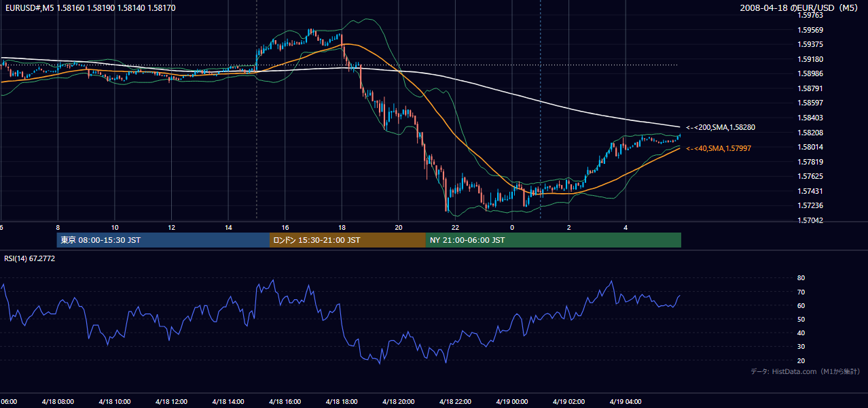868x408 pixels.
Task: Select the NY 21:00-06:00 JST session bar
Action: click(x=554, y=240)
